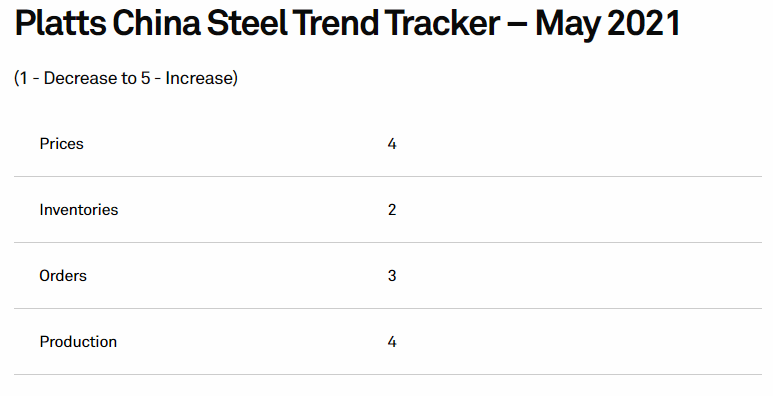
Task: Click the word 'Platts' in the heading
Action: pyautogui.click(x=60, y=24)
